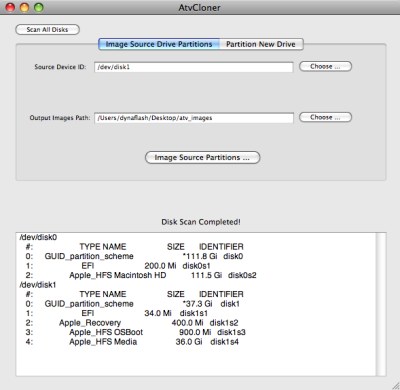Click the disk scan output scrollbar
The image size is (400, 390).
(x=380, y=304)
